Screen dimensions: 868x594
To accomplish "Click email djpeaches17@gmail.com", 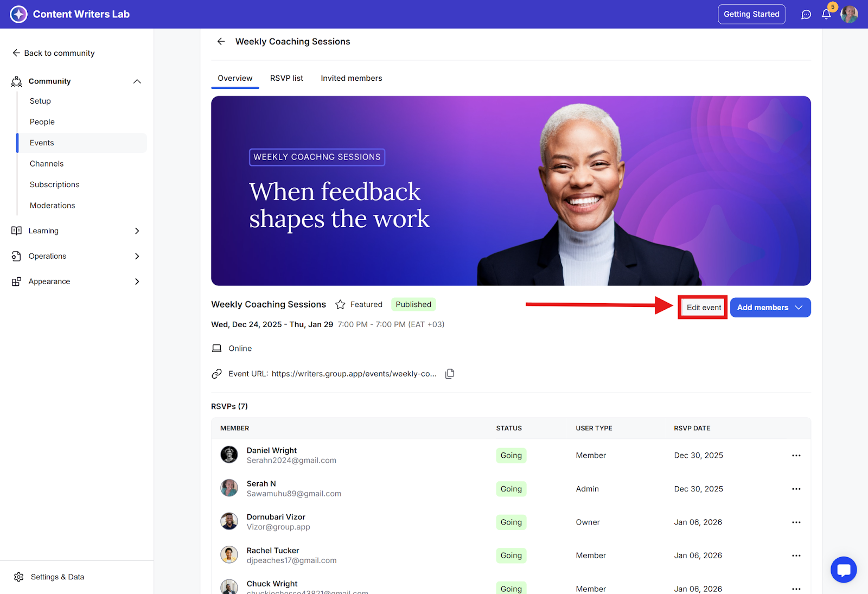I will point(291,560).
